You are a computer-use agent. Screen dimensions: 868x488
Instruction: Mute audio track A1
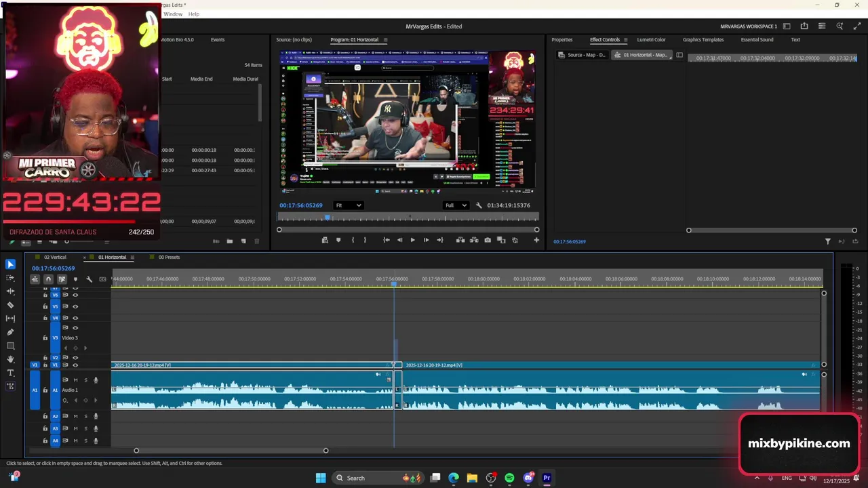pyautogui.click(x=75, y=380)
